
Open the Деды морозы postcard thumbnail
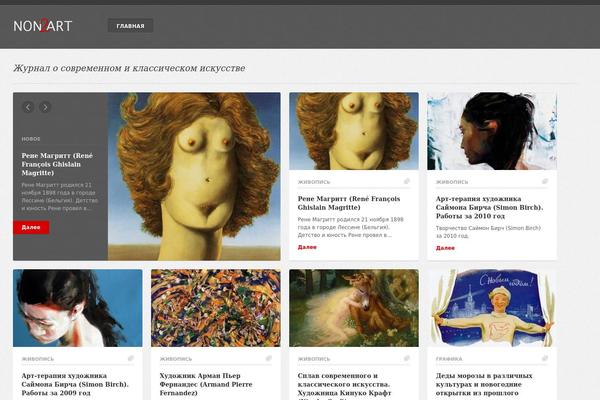click(x=492, y=308)
